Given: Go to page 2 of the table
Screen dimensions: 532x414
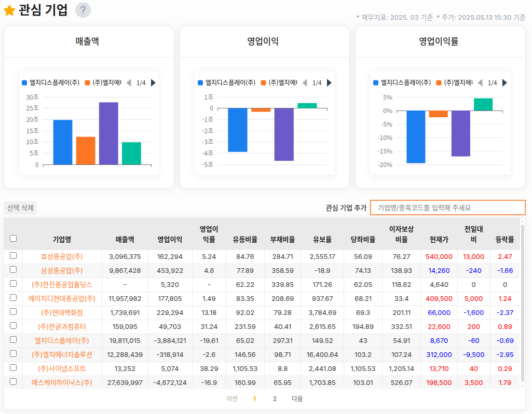Looking at the screenshot, I should [x=275, y=399].
